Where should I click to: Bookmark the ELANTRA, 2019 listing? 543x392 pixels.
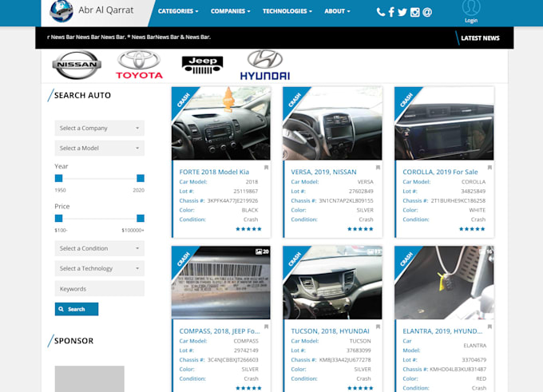489,327
